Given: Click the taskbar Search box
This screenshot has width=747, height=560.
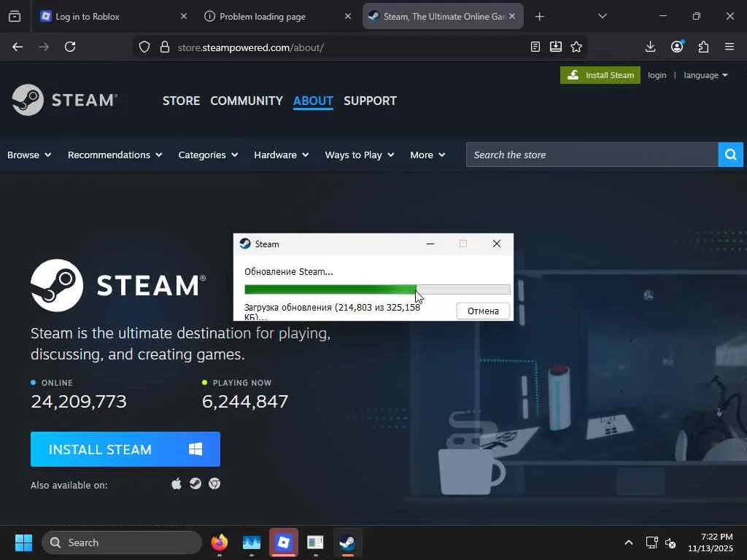Looking at the screenshot, I should click(x=122, y=542).
